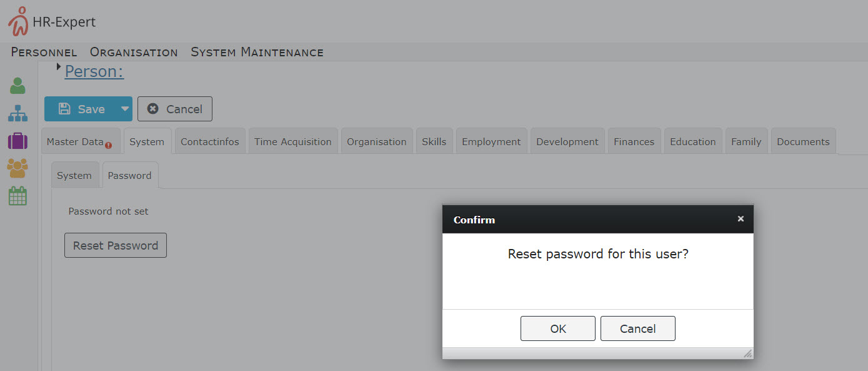Click the HR-Expert logo
Screen dimensions: 868x371
tap(51, 21)
